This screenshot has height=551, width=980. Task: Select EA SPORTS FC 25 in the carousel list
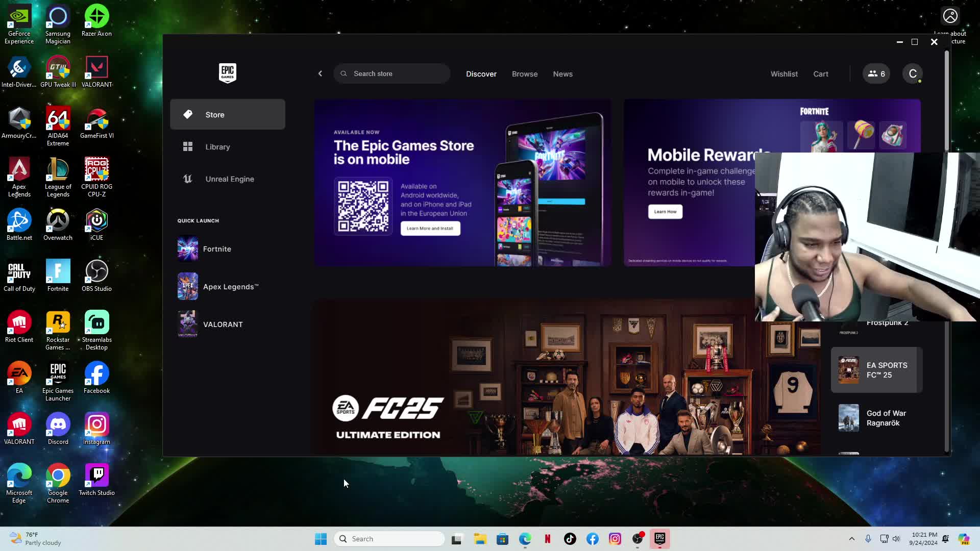876,370
